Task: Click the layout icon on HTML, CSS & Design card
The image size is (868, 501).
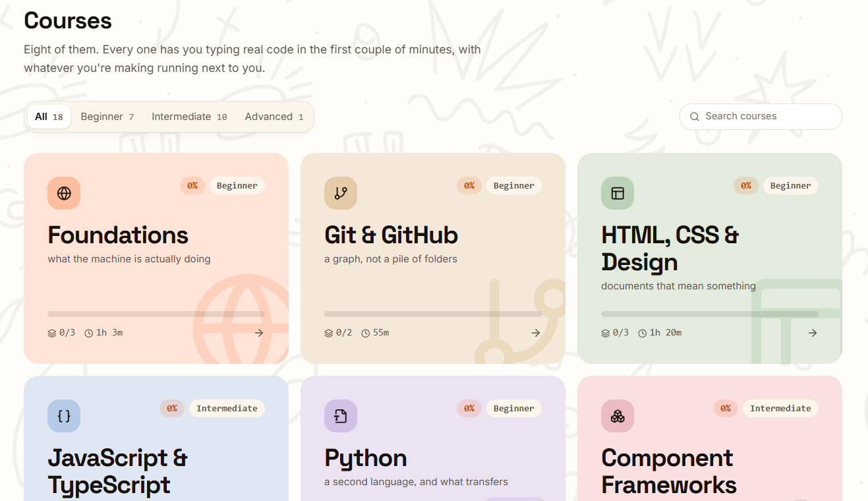Action: coord(618,193)
